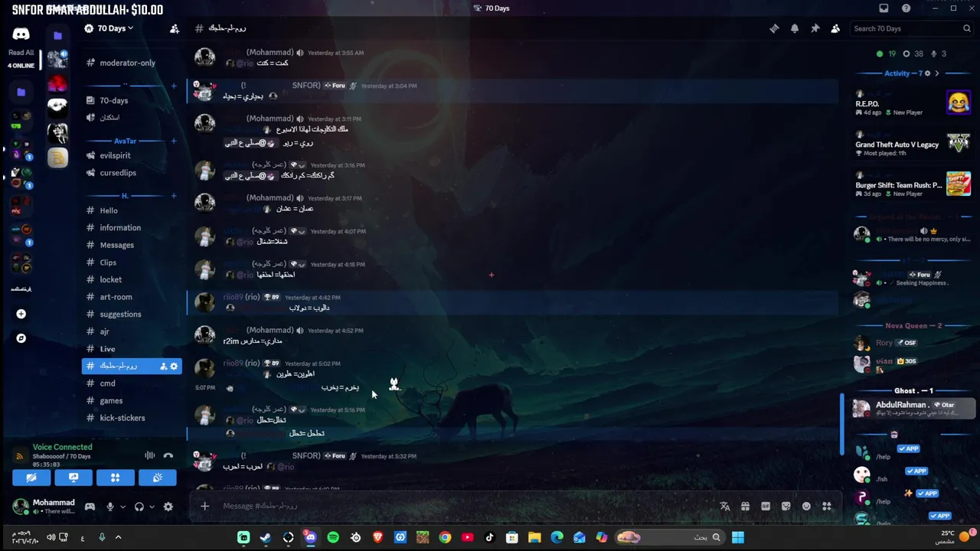
Task: Show pinned messages pin icon
Action: (815, 28)
